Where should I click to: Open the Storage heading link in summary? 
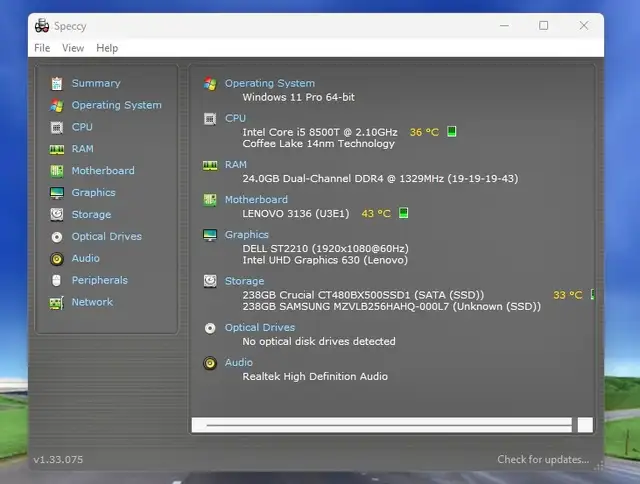[244, 282]
